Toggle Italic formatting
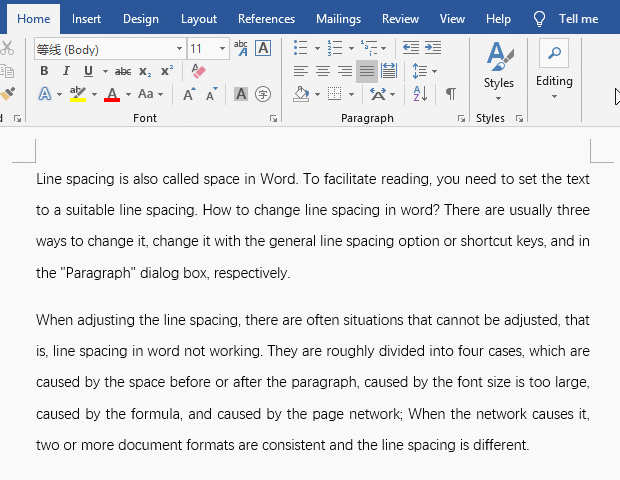 [66, 71]
